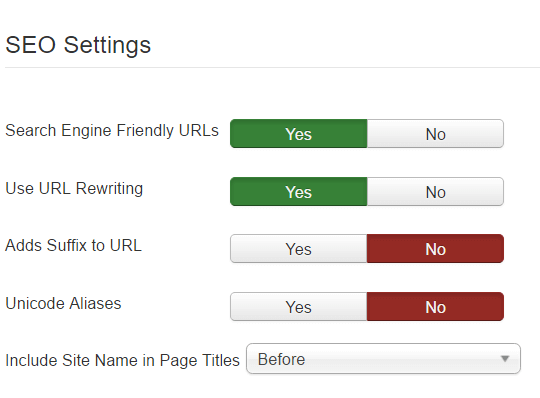Click the Include Site Name in Page Titles label

[x=122, y=360]
